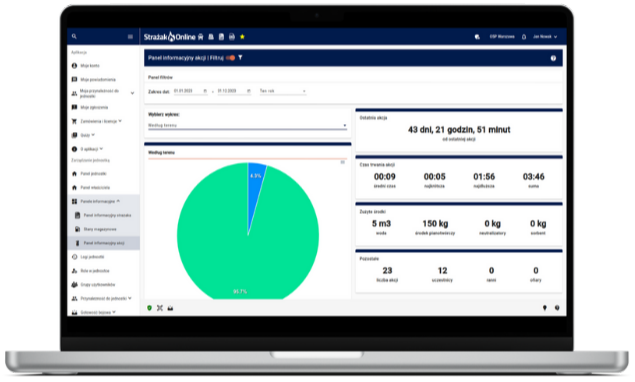Open Grupy użytkowników in the sidebar

tap(98, 285)
